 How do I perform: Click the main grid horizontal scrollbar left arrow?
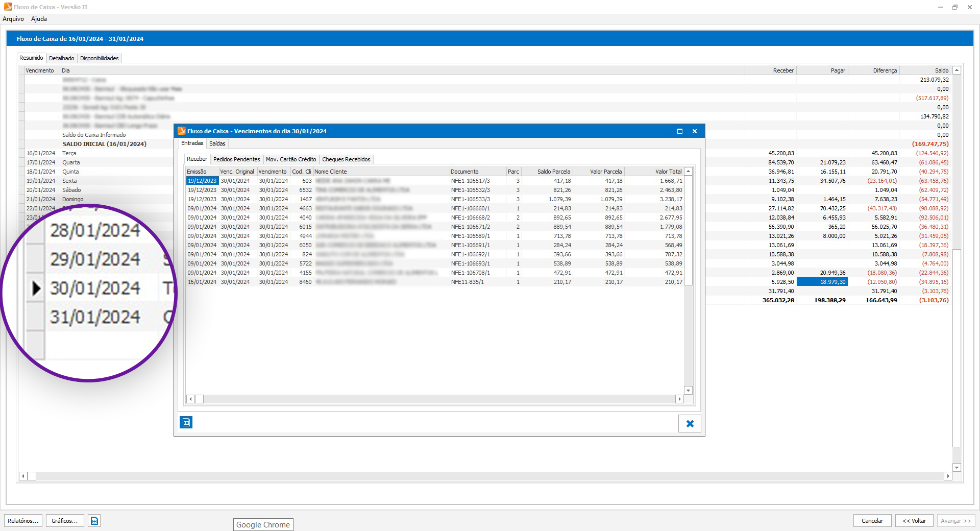(x=23, y=476)
